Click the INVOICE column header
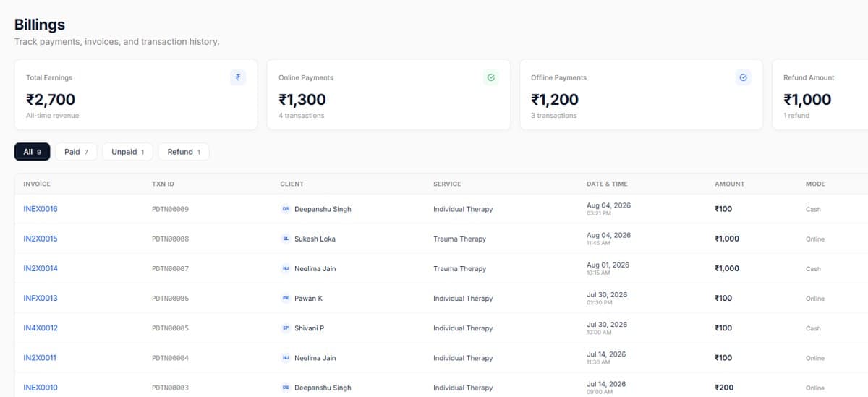 point(37,184)
